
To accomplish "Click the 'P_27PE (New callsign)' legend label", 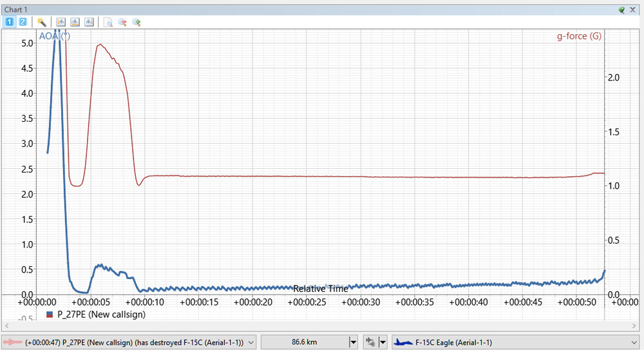I will [x=102, y=315].
